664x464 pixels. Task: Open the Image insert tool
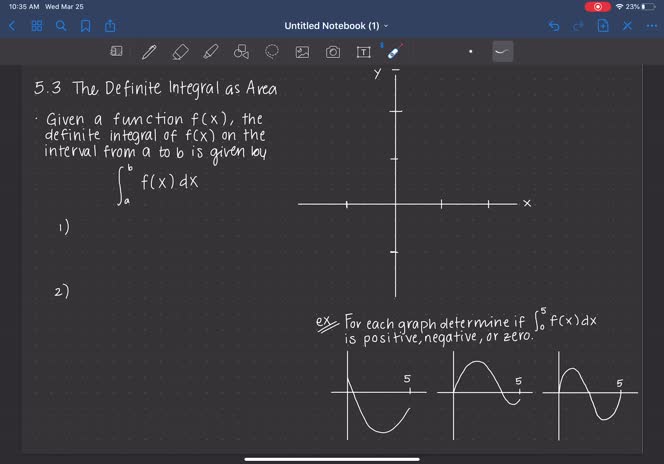point(302,52)
